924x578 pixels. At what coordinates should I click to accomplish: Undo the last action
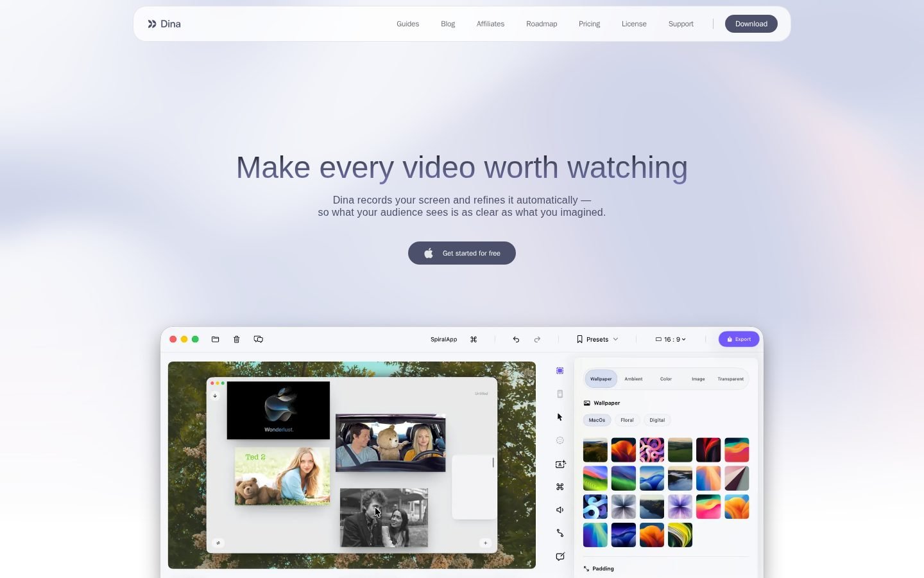(516, 339)
